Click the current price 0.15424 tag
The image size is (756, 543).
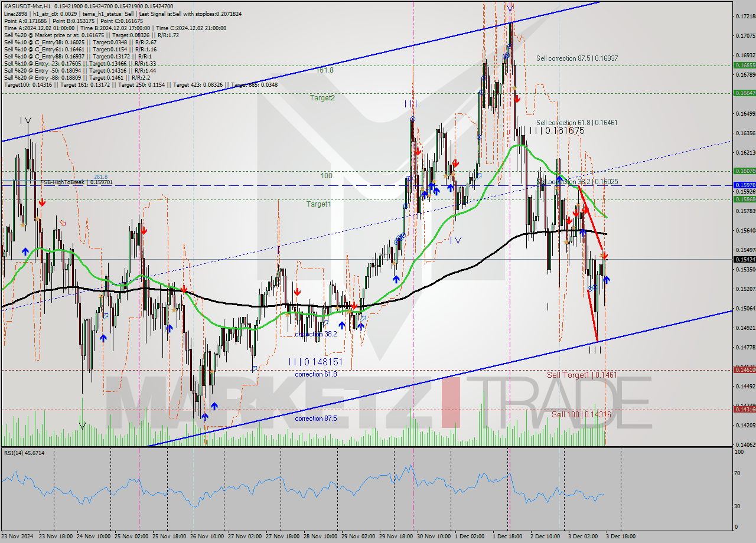tap(744, 259)
